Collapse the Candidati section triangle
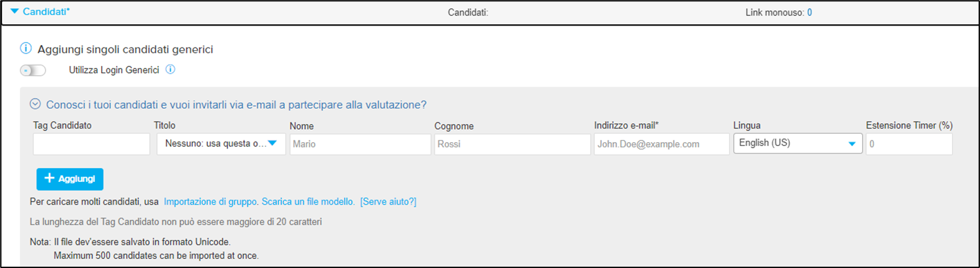Screen dimensions: 980x268 [15, 12]
